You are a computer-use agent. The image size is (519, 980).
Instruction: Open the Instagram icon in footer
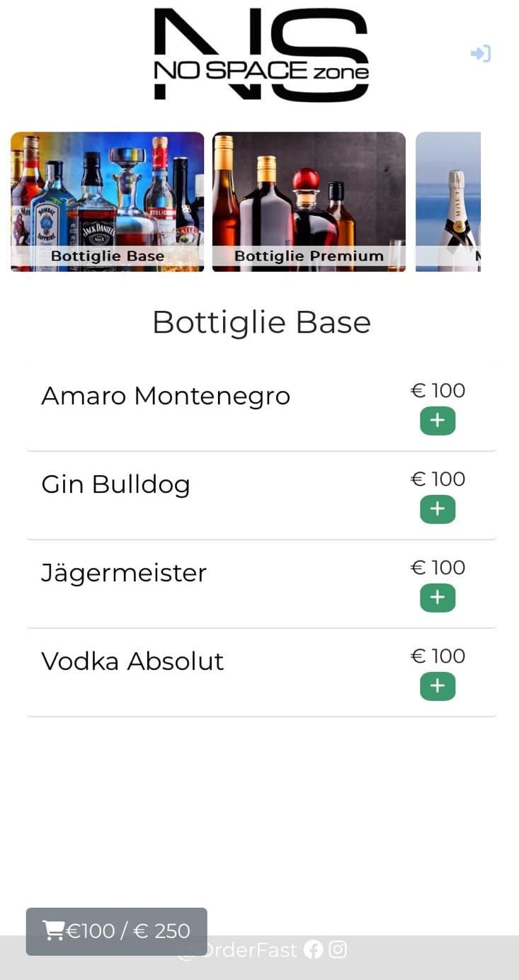(x=338, y=950)
